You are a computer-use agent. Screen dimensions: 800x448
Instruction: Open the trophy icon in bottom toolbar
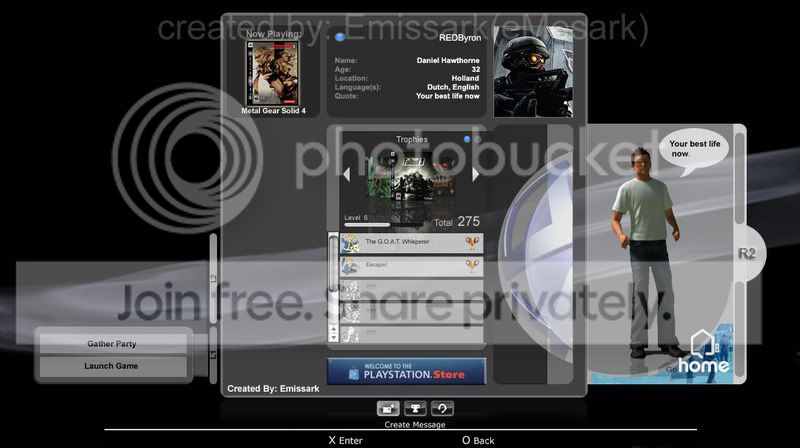coord(415,408)
